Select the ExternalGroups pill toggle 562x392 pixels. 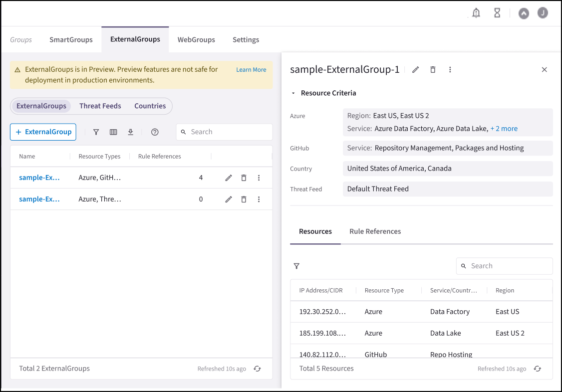(41, 106)
